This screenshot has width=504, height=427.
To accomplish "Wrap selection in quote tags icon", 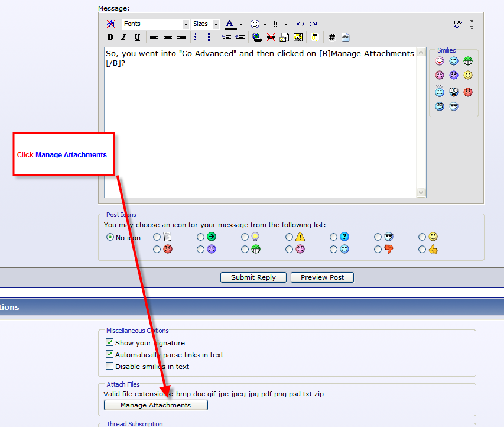I will click(314, 37).
